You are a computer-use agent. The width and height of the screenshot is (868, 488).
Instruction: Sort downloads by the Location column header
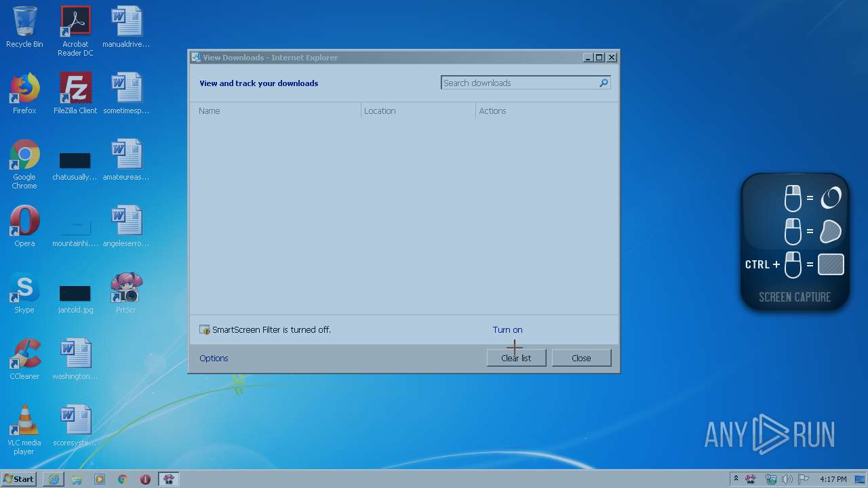click(418, 110)
